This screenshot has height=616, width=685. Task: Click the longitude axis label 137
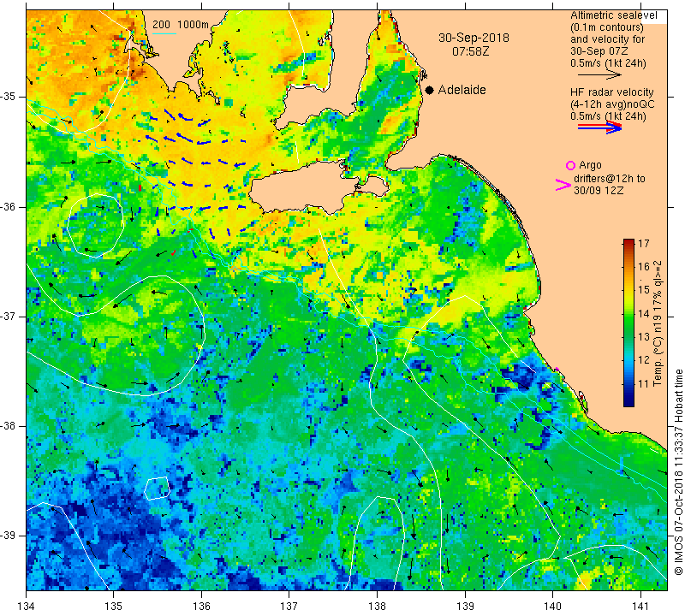289,607
